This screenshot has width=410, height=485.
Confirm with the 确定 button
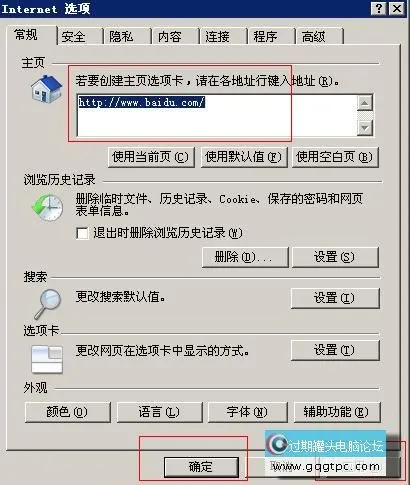(x=201, y=467)
